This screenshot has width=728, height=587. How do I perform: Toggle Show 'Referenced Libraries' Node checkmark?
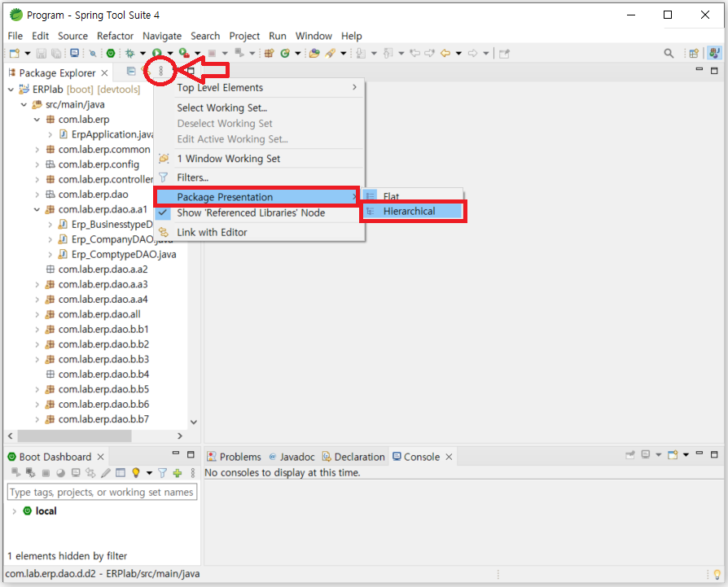click(251, 213)
